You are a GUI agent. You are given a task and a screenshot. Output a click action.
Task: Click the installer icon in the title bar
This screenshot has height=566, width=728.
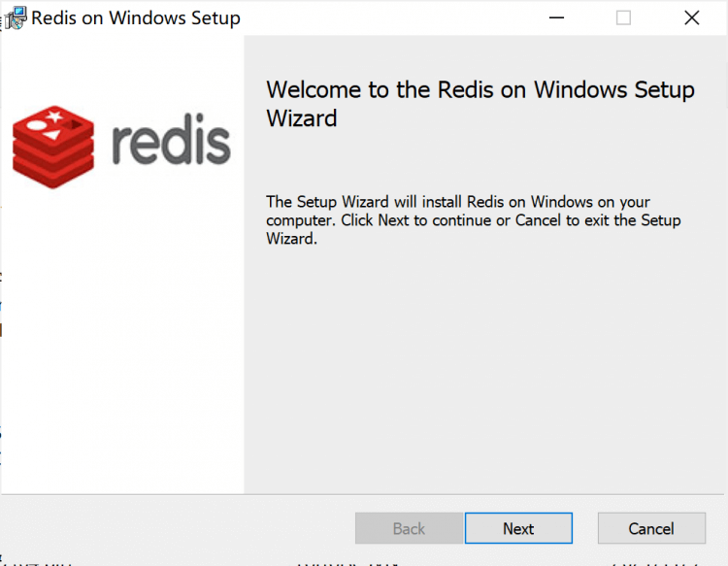[x=15, y=17]
